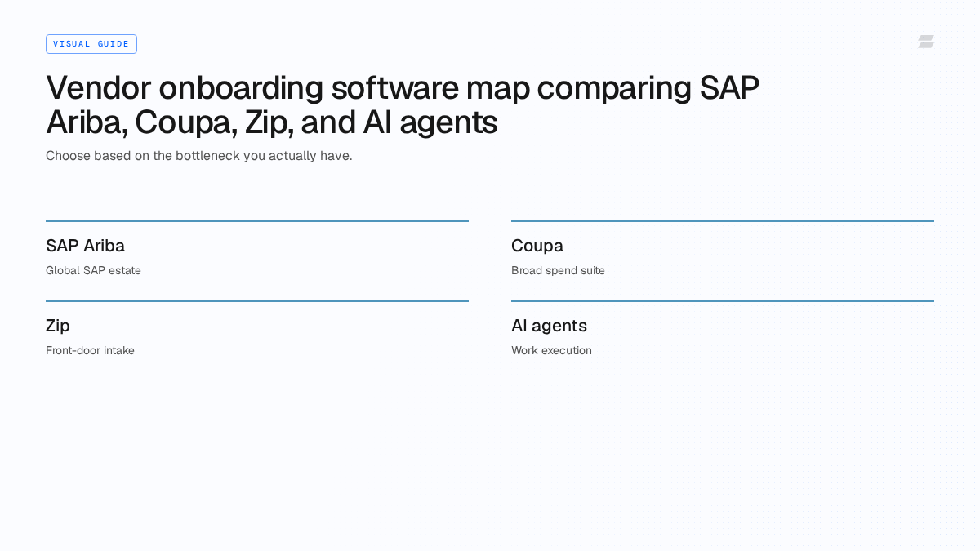Click the divider line above Zip heading
The image size is (980, 551).
(257, 301)
